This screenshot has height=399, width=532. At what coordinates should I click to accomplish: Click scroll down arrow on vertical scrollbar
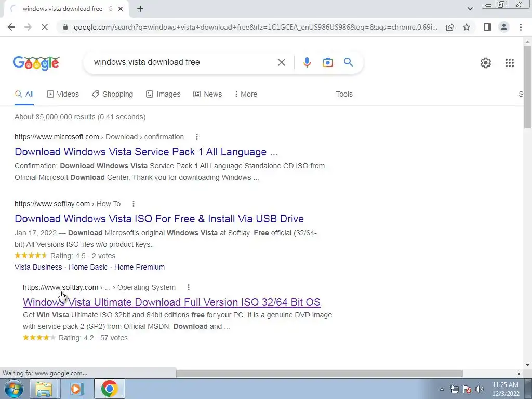527,365
